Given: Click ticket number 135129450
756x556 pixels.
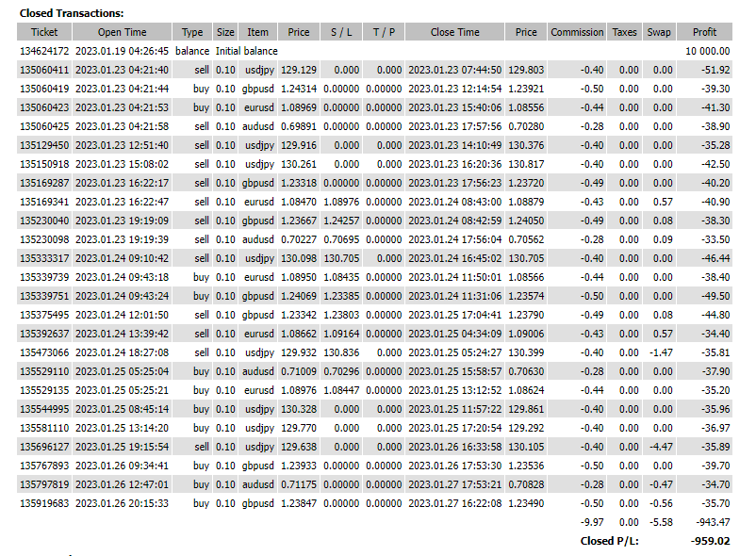Looking at the screenshot, I should pyautogui.click(x=44, y=145).
